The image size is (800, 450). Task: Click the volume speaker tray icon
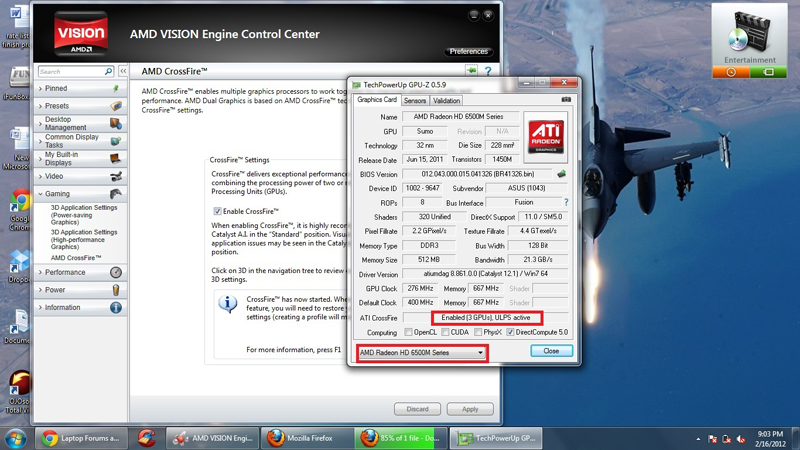click(x=740, y=439)
